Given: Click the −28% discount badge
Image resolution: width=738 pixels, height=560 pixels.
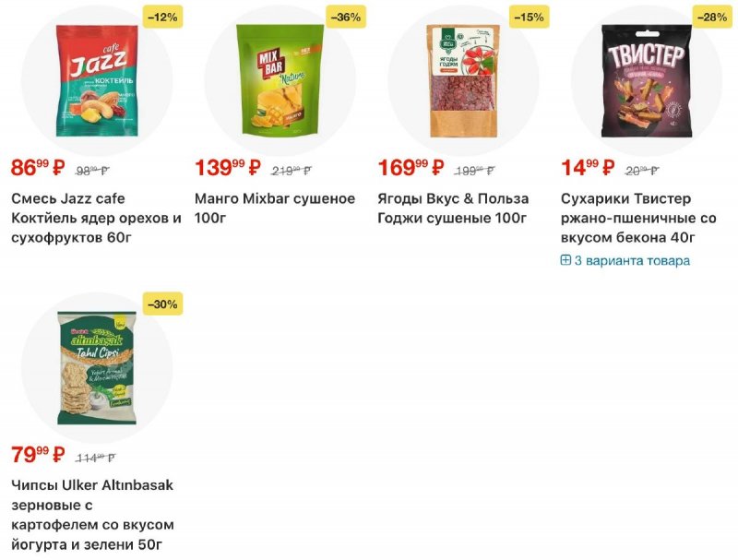Looking at the screenshot, I should coord(713,17).
